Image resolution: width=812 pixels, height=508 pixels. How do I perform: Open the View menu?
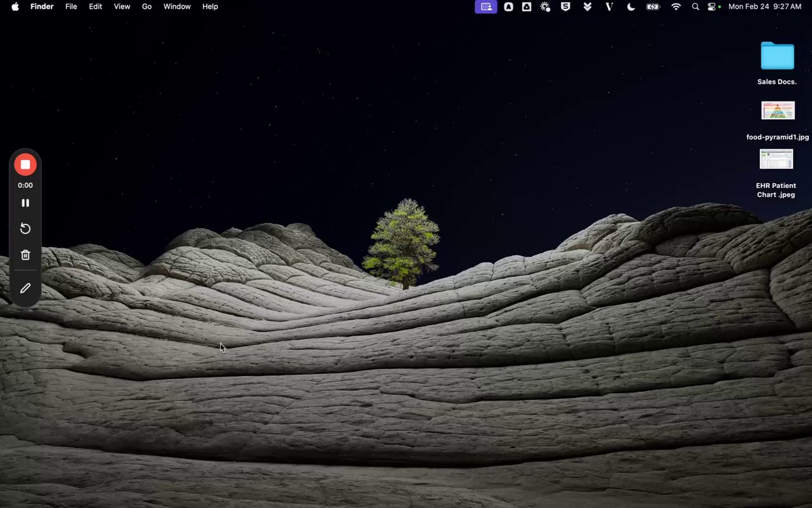(122, 6)
